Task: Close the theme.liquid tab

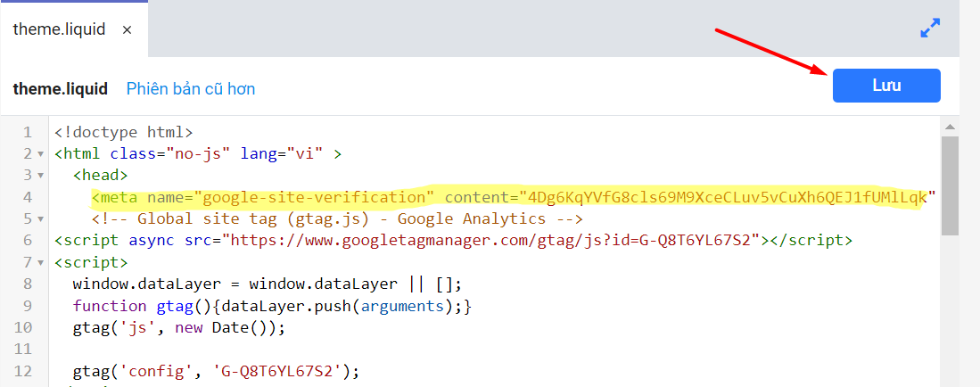Action: click(127, 29)
